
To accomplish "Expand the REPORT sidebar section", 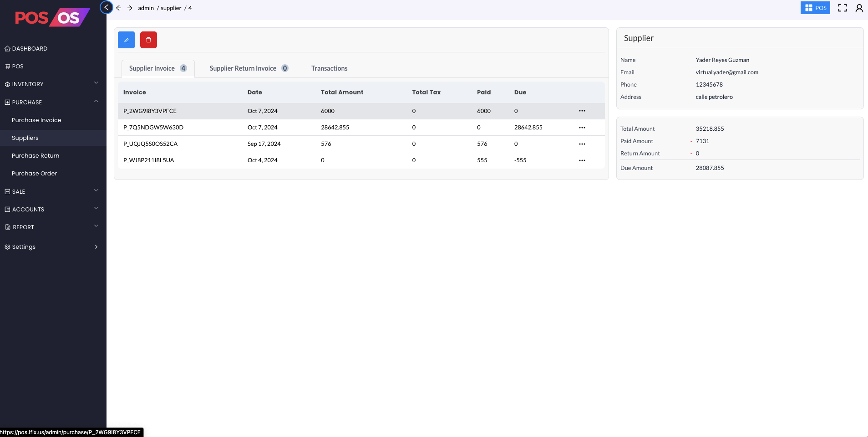I will tap(23, 227).
